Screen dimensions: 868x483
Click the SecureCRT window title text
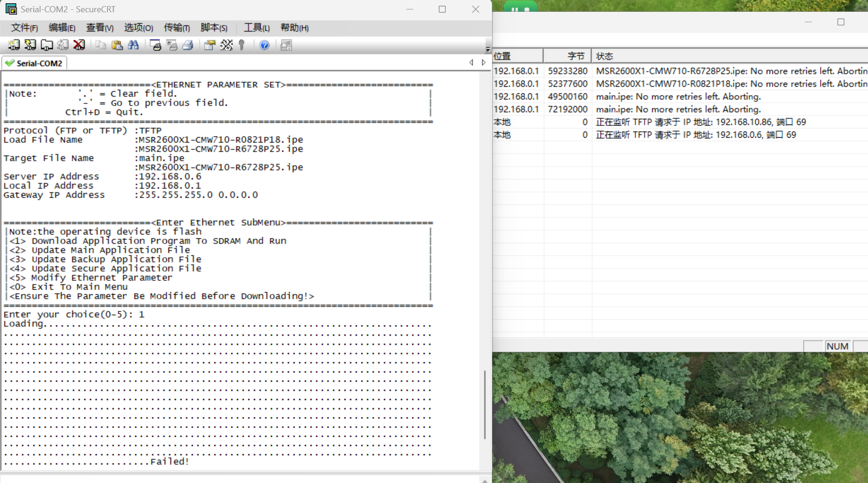tap(68, 9)
